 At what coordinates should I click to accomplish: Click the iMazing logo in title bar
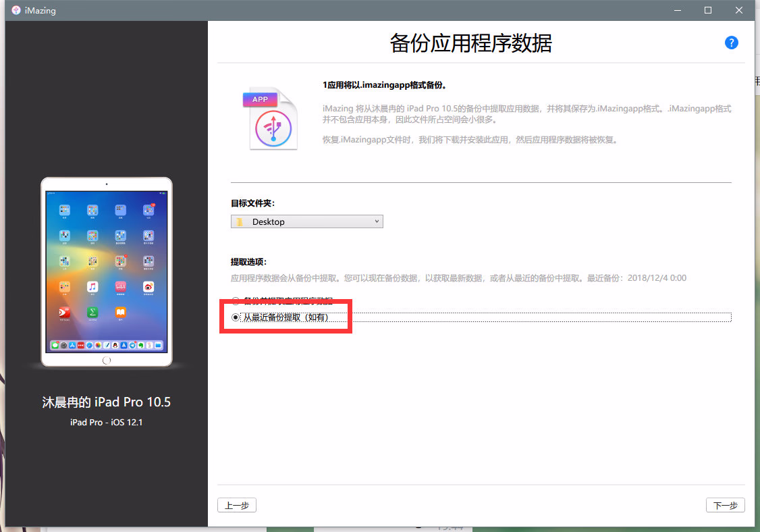click(16, 10)
